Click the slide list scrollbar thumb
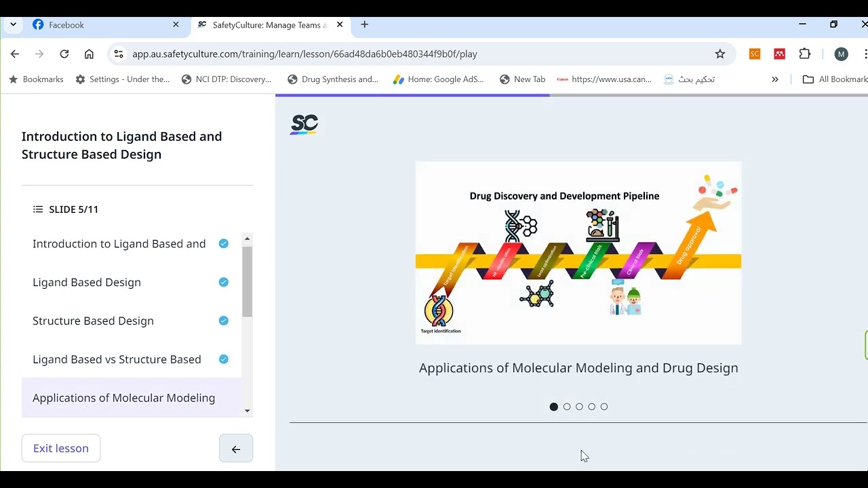Viewport: 868px width, 488px height. 247,281
